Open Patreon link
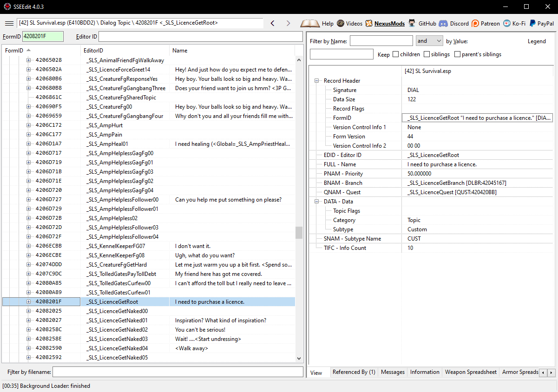 486,23
